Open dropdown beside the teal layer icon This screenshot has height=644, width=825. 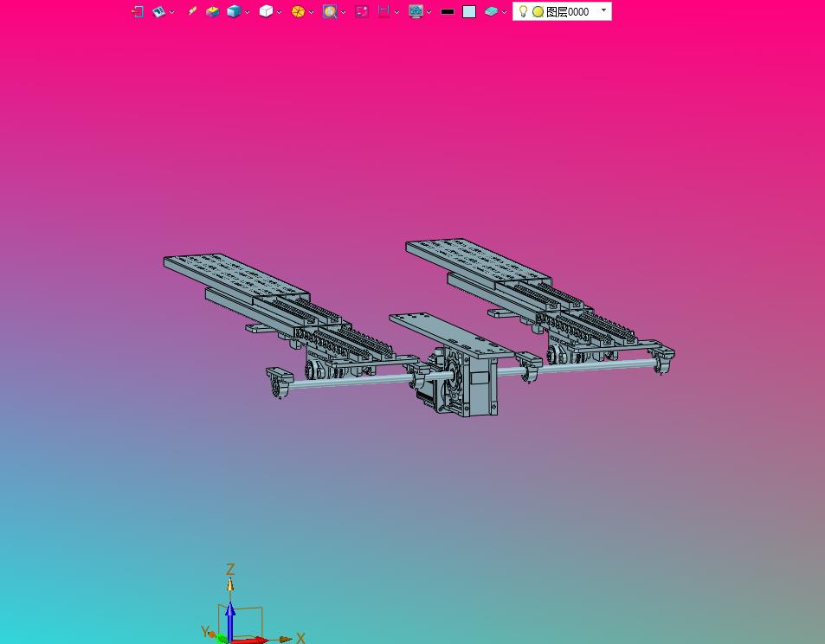point(504,12)
